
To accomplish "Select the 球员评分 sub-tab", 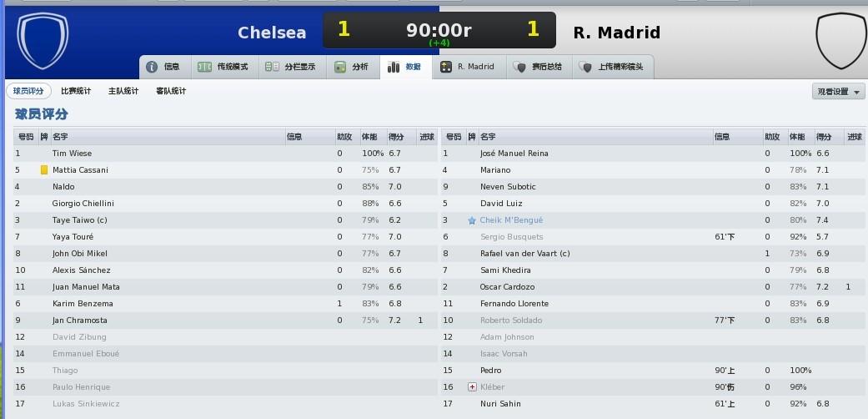I will [28, 91].
